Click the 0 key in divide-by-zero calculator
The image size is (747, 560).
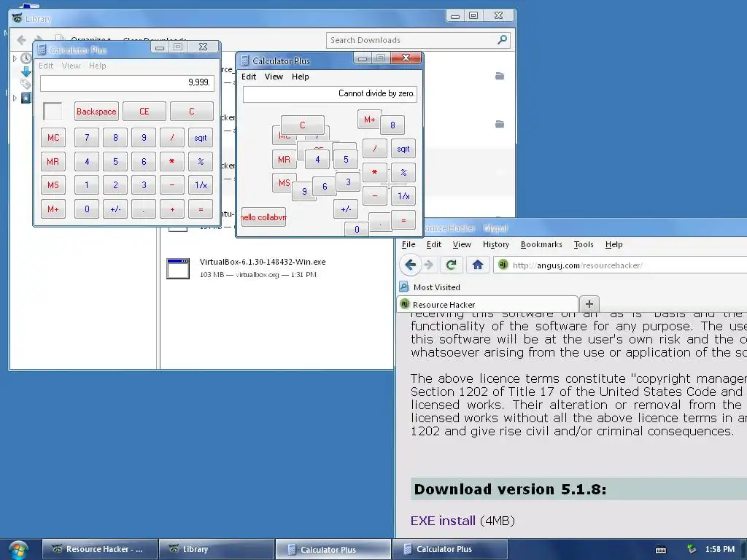coord(356,229)
